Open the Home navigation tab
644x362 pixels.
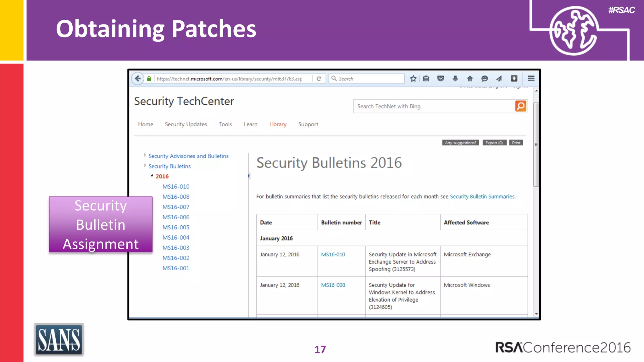coord(146,124)
